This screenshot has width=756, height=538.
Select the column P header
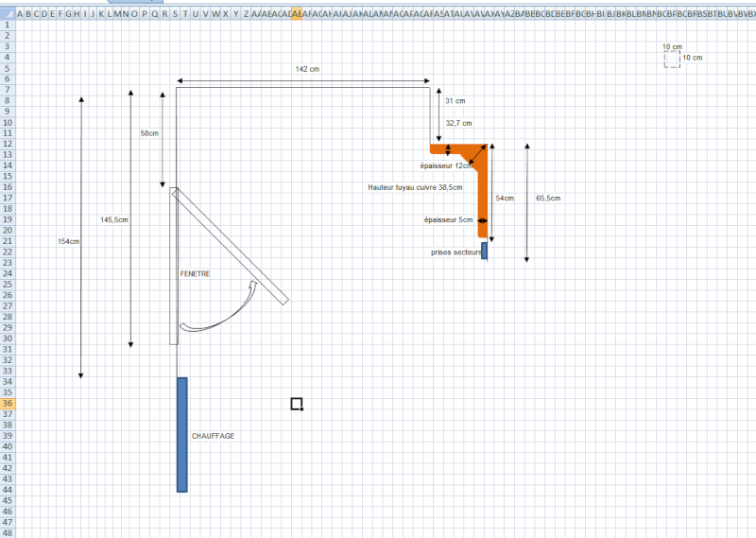[145, 14]
